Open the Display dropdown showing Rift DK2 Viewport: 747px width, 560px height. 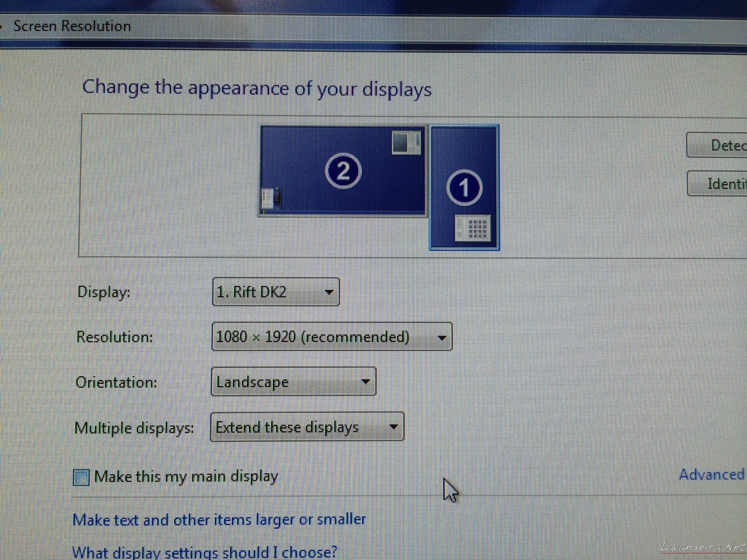tap(276, 292)
